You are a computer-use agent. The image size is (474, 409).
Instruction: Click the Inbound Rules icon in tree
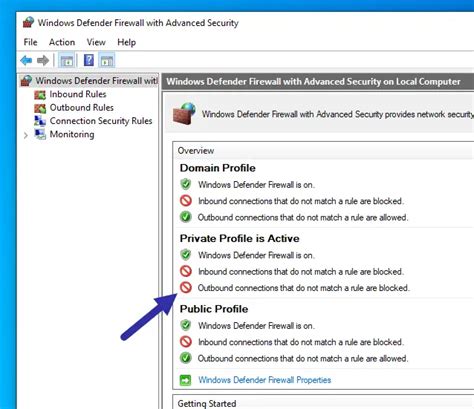pyautogui.click(x=40, y=95)
